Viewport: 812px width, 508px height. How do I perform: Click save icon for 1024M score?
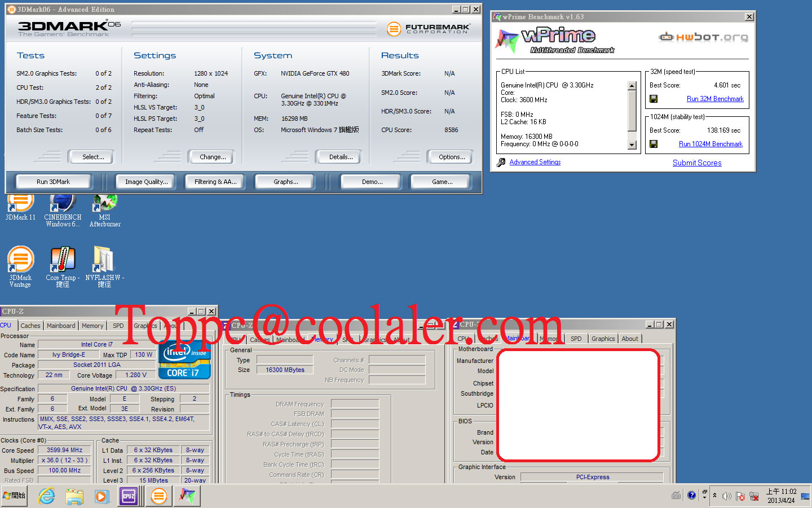654,144
